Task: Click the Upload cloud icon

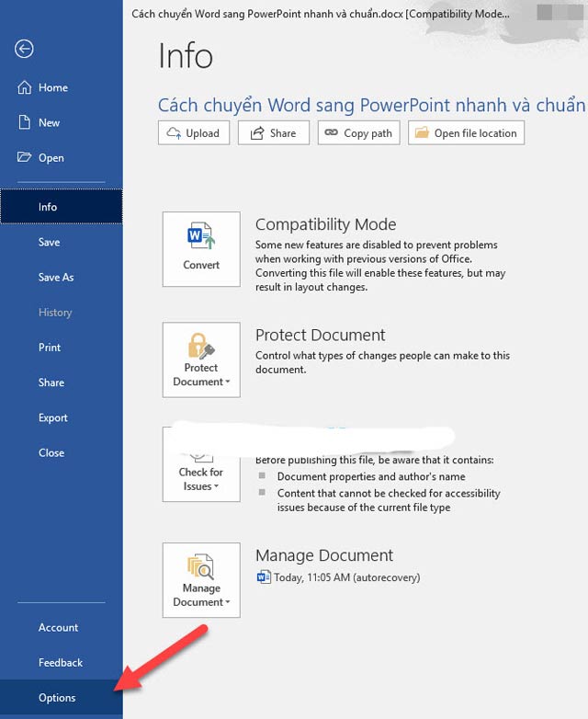Action: pyautogui.click(x=174, y=133)
